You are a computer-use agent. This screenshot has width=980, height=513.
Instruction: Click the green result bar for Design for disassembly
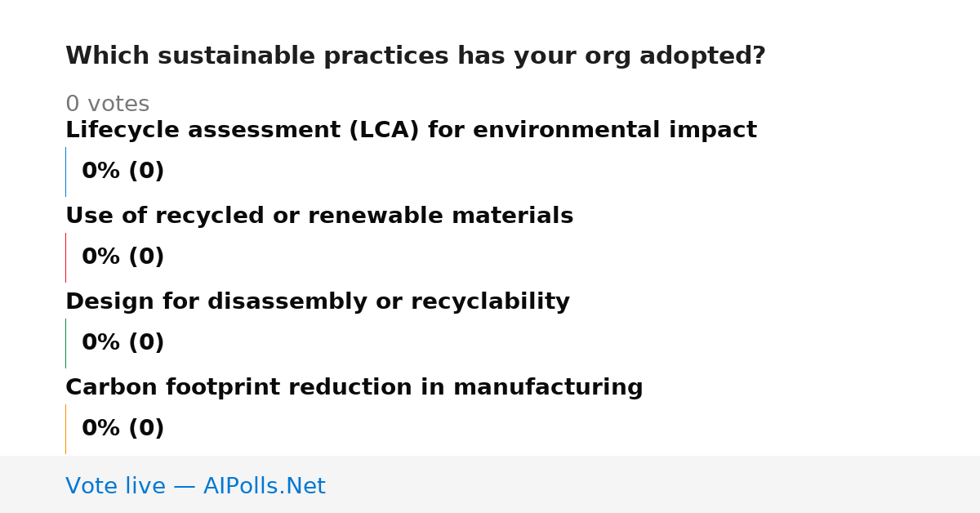click(65, 343)
